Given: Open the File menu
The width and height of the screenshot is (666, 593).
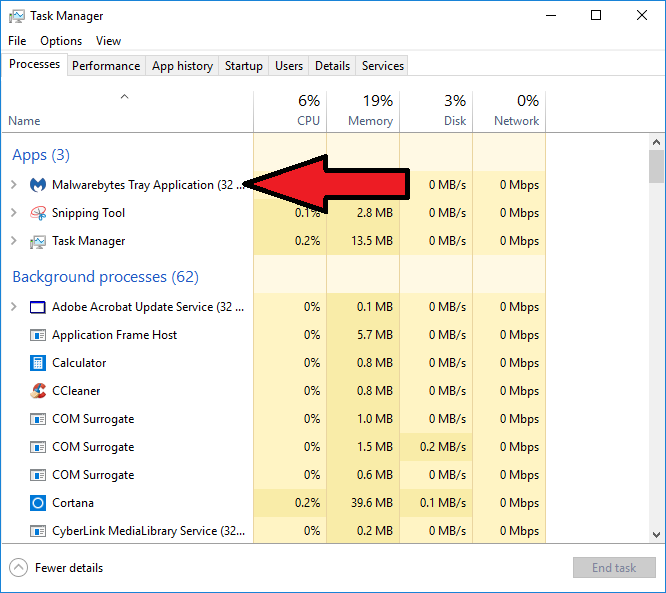Looking at the screenshot, I should tap(17, 41).
